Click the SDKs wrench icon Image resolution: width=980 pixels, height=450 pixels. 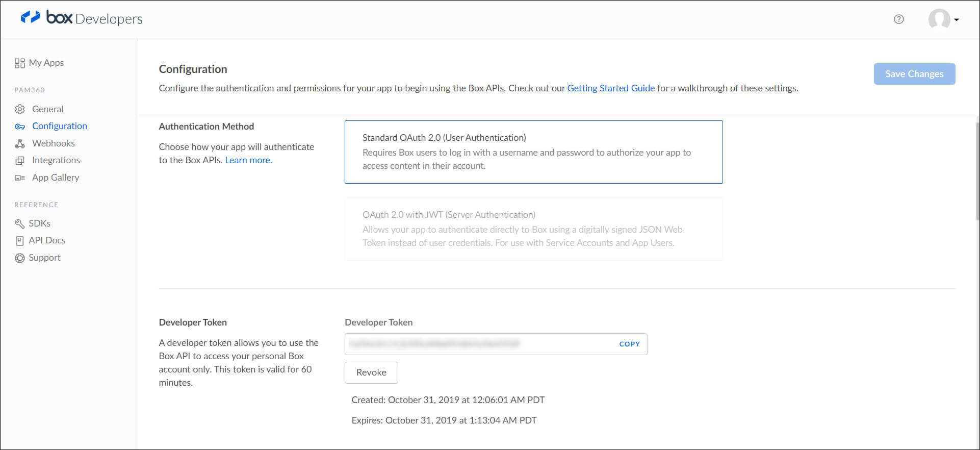click(x=20, y=224)
